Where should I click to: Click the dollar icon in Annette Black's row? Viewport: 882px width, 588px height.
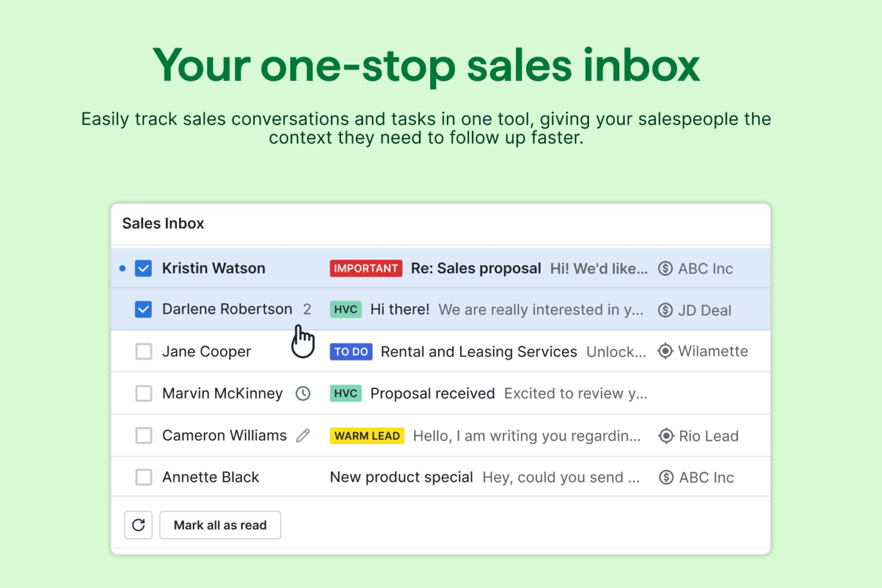tap(666, 477)
